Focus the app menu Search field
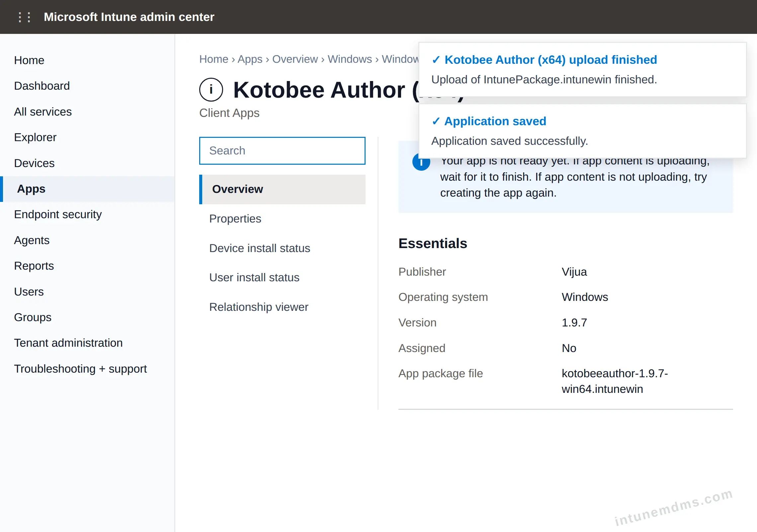757x532 pixels. [x=282, y=151]
